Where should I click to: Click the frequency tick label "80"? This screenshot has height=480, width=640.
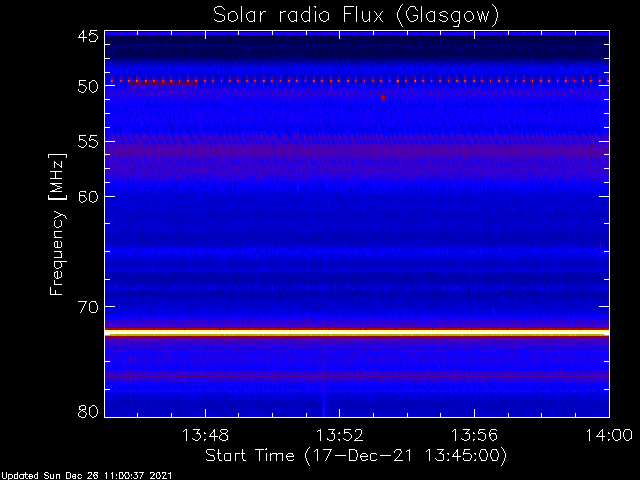click(88, 411)
